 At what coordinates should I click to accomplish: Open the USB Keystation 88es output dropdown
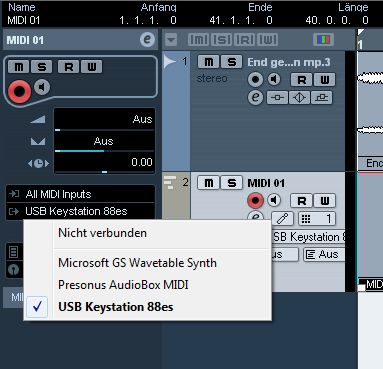point(80,211)
